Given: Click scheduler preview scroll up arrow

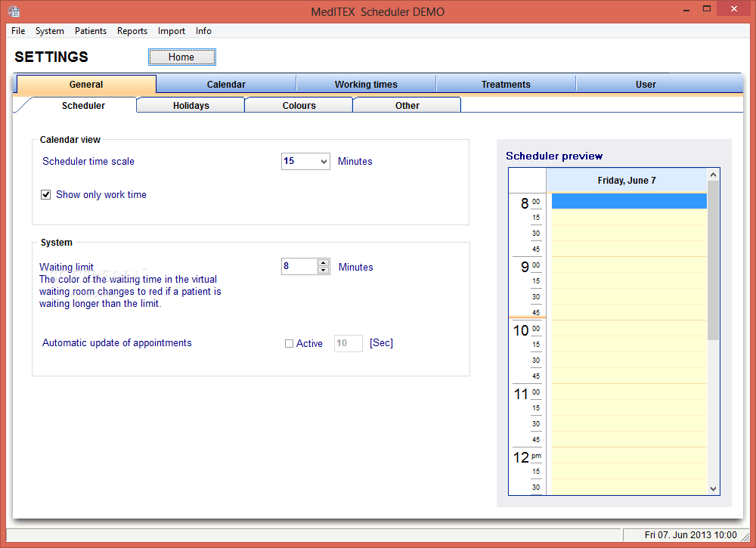Looking at the screenshot, I should [x=713, y=175].
